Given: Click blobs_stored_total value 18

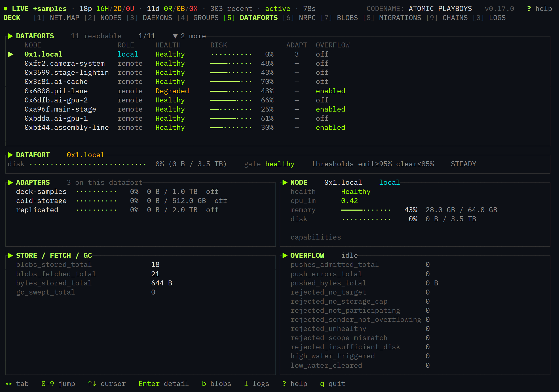Looking at the screenshot, I should (155, 265).
